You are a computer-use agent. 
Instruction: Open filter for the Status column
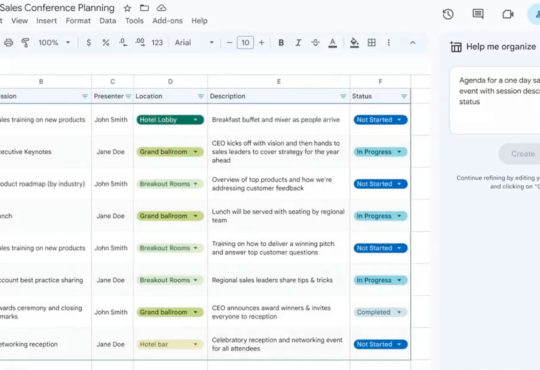coord(404,96)
